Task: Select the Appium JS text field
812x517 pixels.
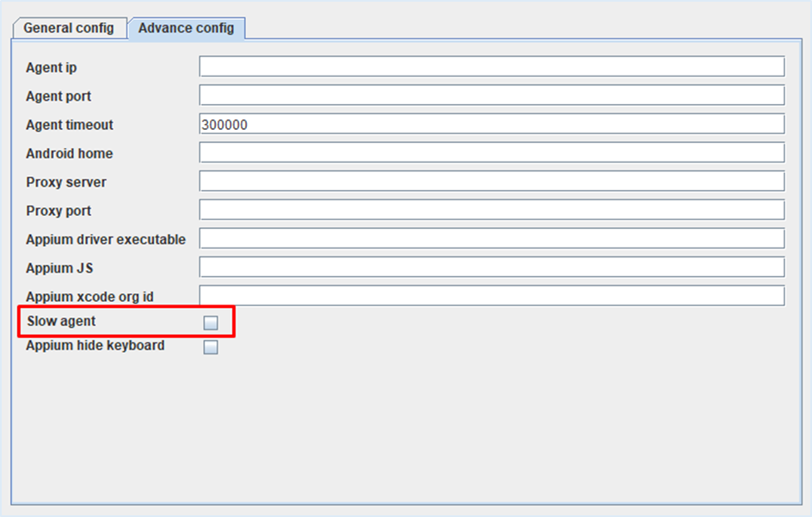Action: pyautogui.click(x=491, y=268)
